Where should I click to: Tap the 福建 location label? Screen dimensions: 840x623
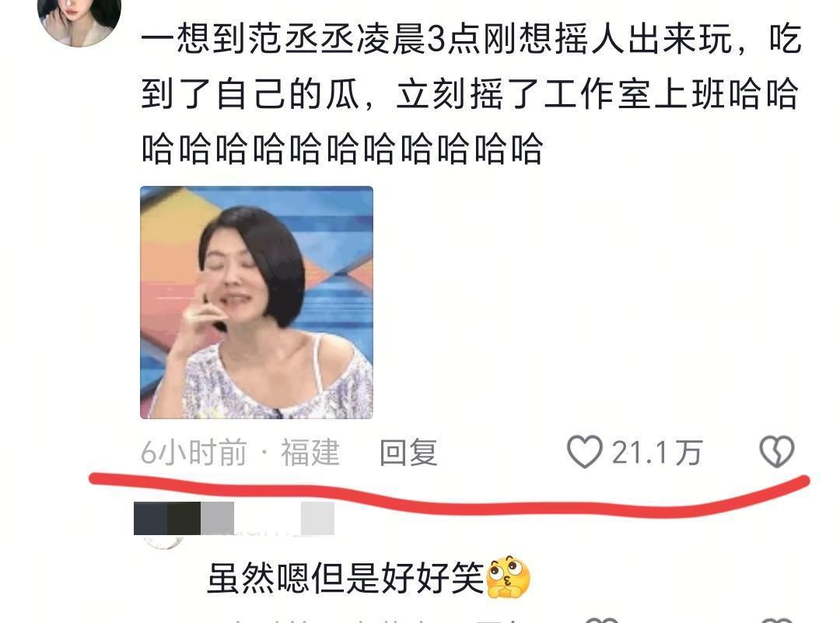(x=310, y=453)
